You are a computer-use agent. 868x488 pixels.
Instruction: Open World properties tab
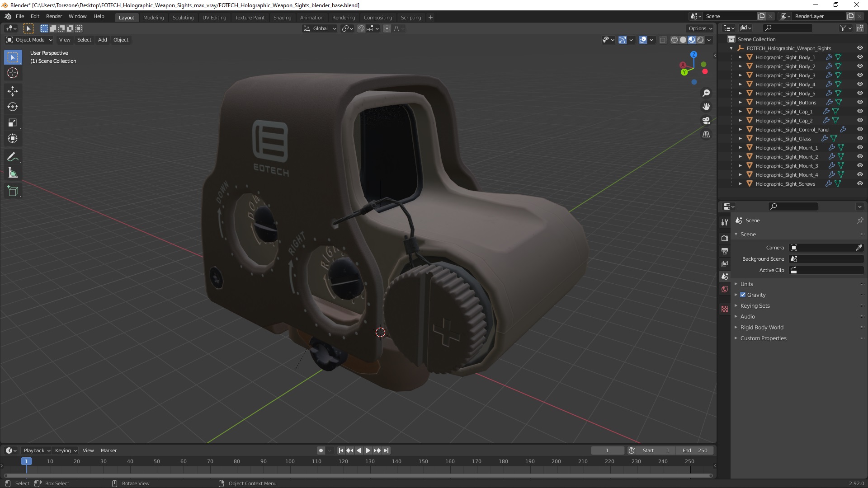[x=725, y=289]
